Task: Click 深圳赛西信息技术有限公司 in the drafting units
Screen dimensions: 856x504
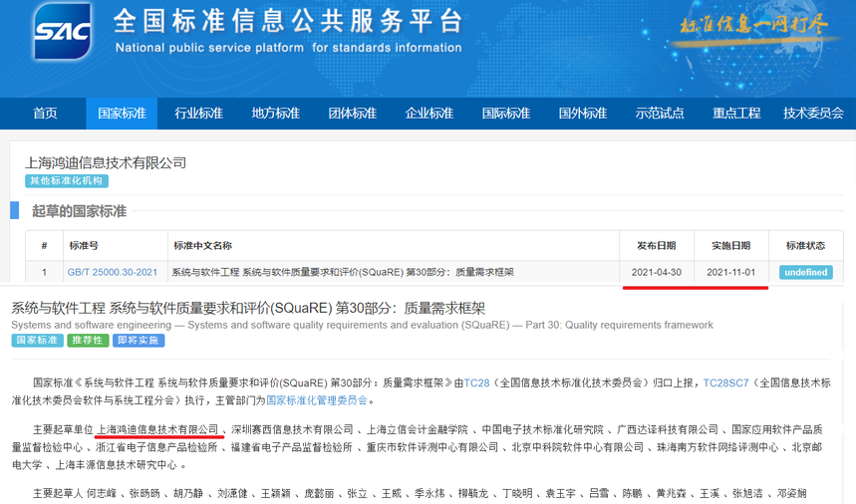Action: [x=292, y=430]
